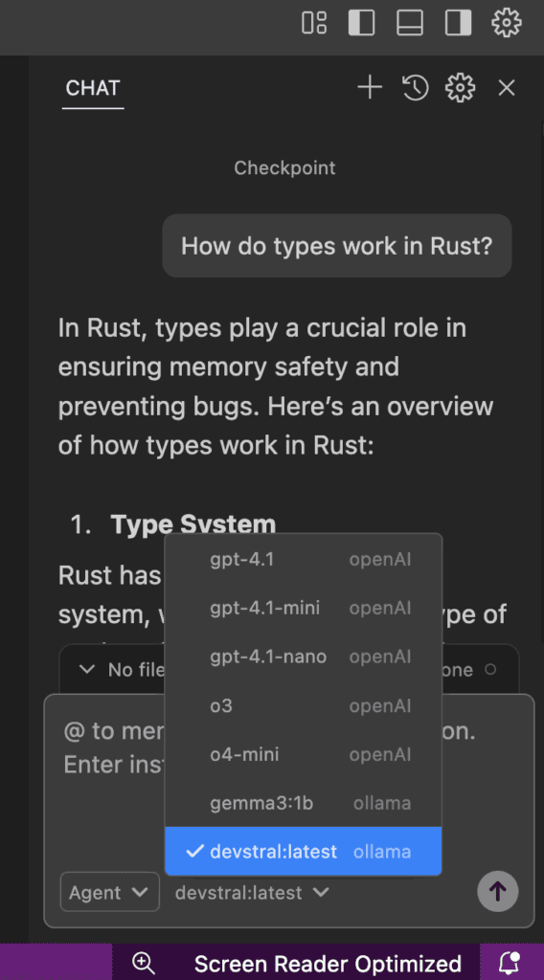Switch to the CHAT tab
Screen dimensions: 544x980
tap(93, 88)
